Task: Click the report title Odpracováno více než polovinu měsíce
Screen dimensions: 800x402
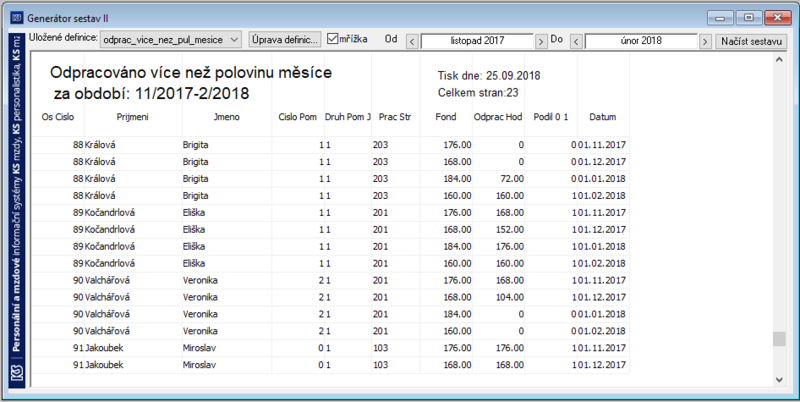Action: 191,72
